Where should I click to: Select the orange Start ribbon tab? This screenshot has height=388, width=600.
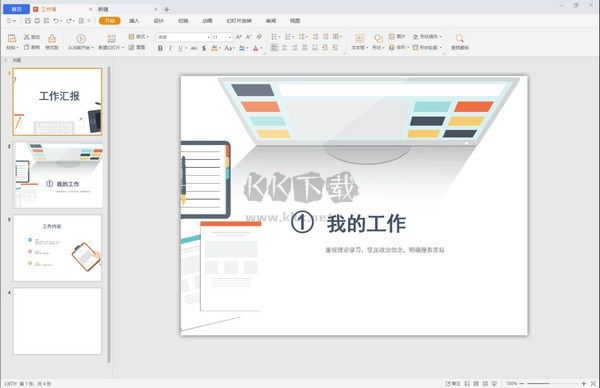point(110,21)
